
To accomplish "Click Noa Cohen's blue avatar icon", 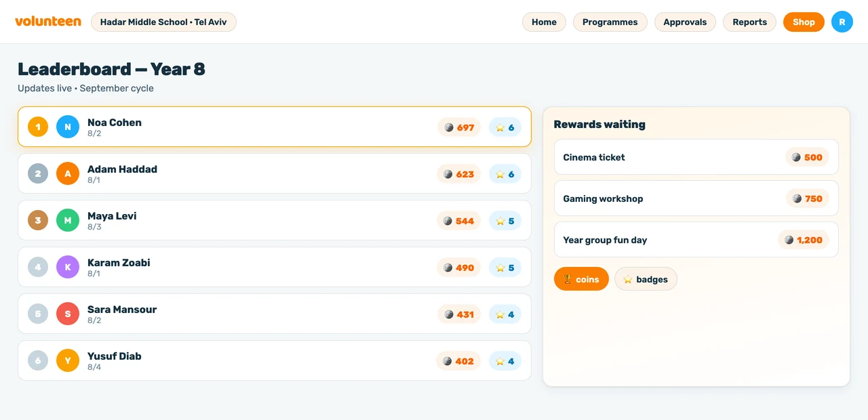I will point(68,127).
